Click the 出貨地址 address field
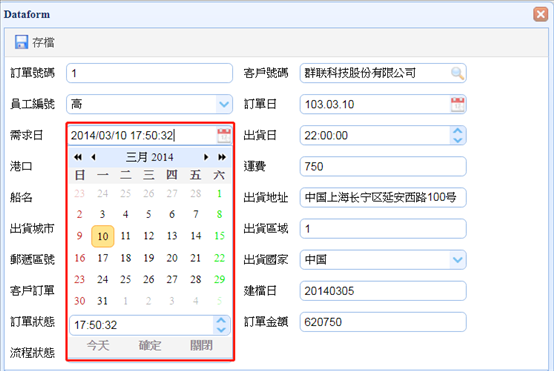The width and height of the screenshot is (554, 371). point(383,198)
